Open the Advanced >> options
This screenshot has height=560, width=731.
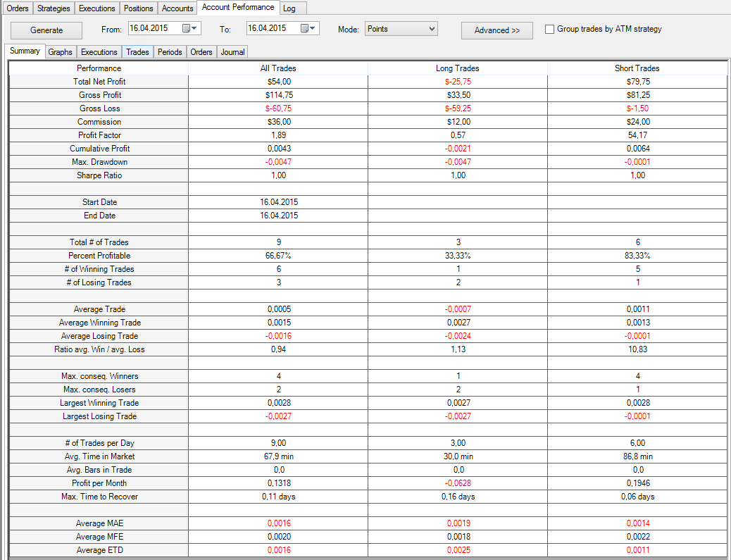497,30
